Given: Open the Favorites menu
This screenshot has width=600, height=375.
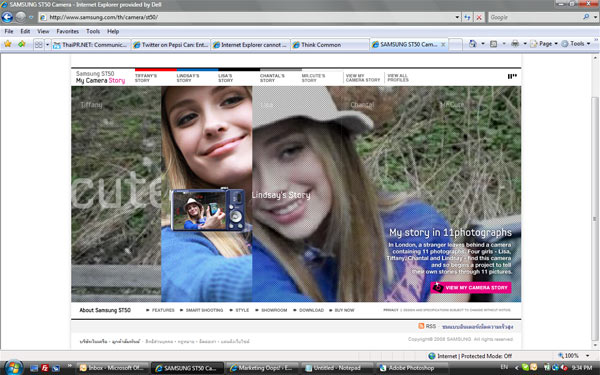Looking at the screenshot, I should pos(67,31).
